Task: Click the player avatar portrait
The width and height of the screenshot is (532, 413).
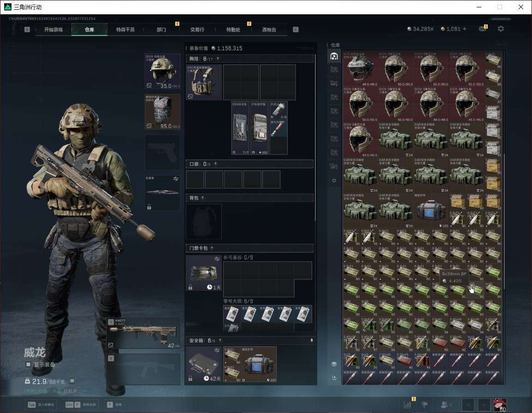Action: (x=500, y=405)
